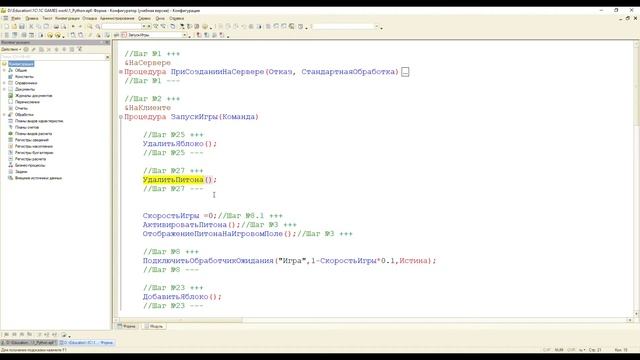Click the Print toolbar icon
640x360 pixels.
click(x=56, y=27)
